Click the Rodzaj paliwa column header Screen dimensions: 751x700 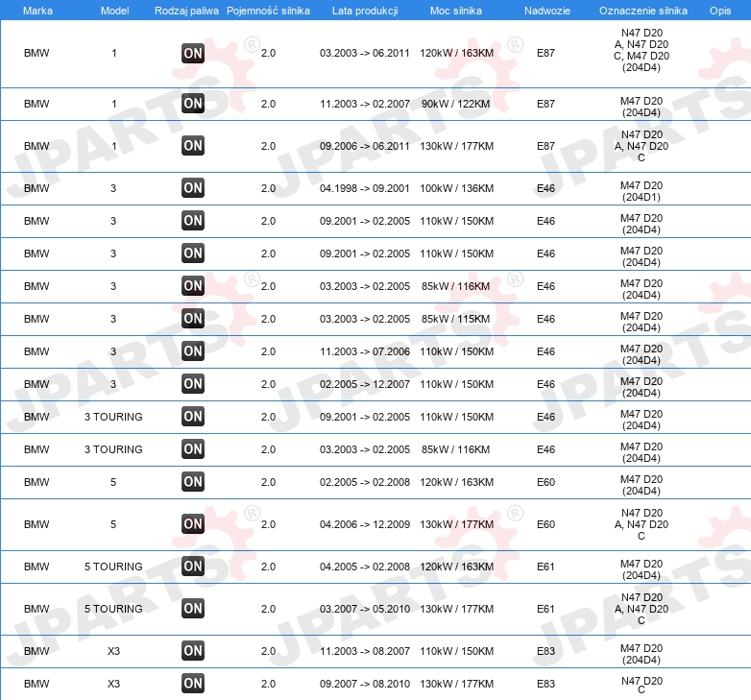[x=186, y=11]
